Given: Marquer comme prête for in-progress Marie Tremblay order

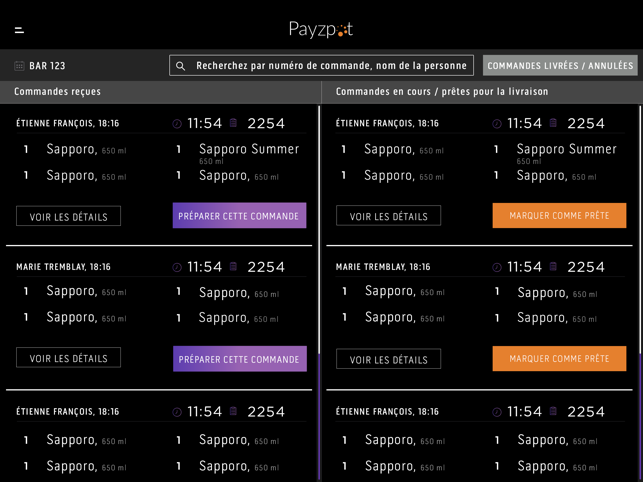Looking at the screenshot, I should click(559, 359).
